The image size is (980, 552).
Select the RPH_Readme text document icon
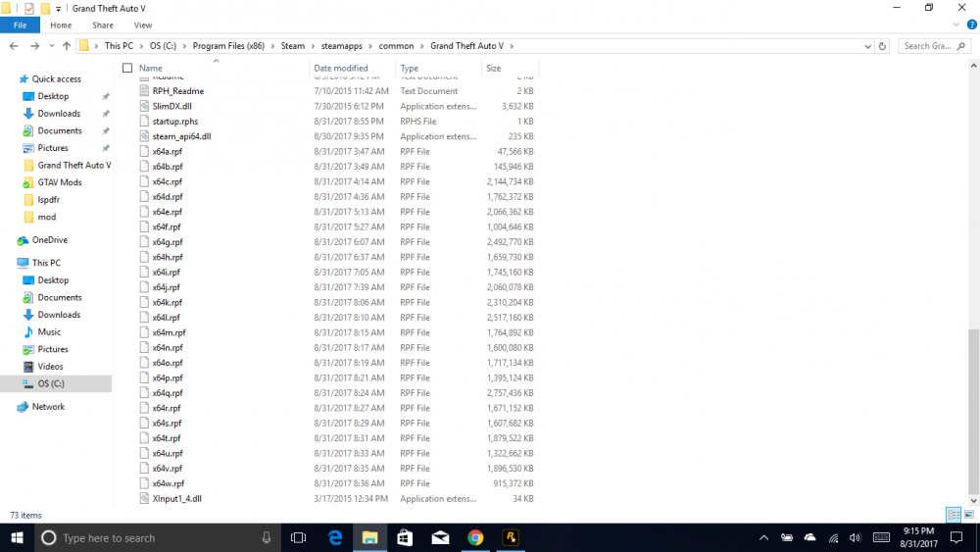[144, 90]
